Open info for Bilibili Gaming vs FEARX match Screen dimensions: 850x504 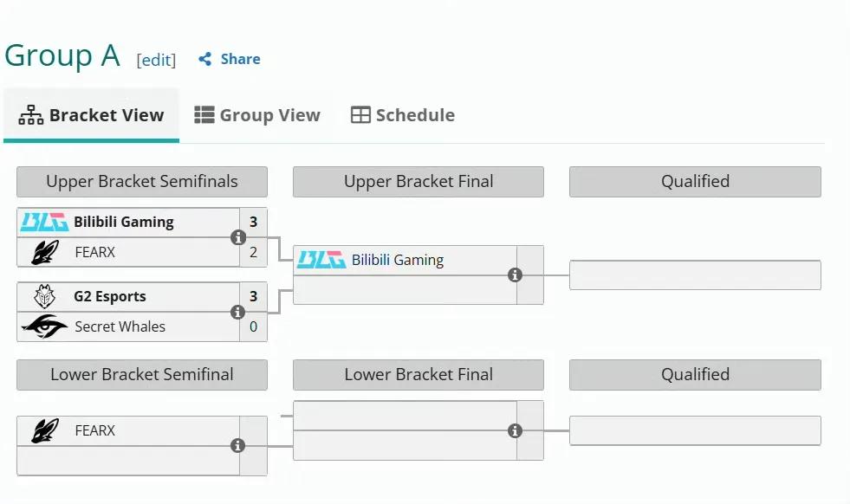point(238,237)
